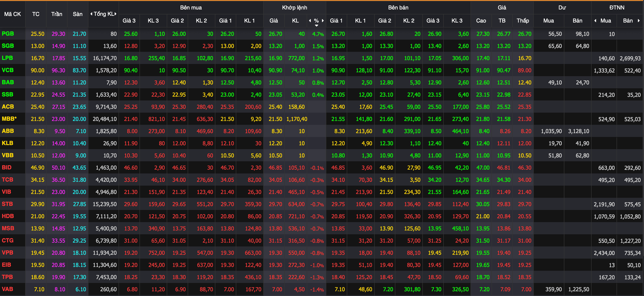644x296 pixels.
Task: Open the VAB stock ticker
Action: point(7,289)
